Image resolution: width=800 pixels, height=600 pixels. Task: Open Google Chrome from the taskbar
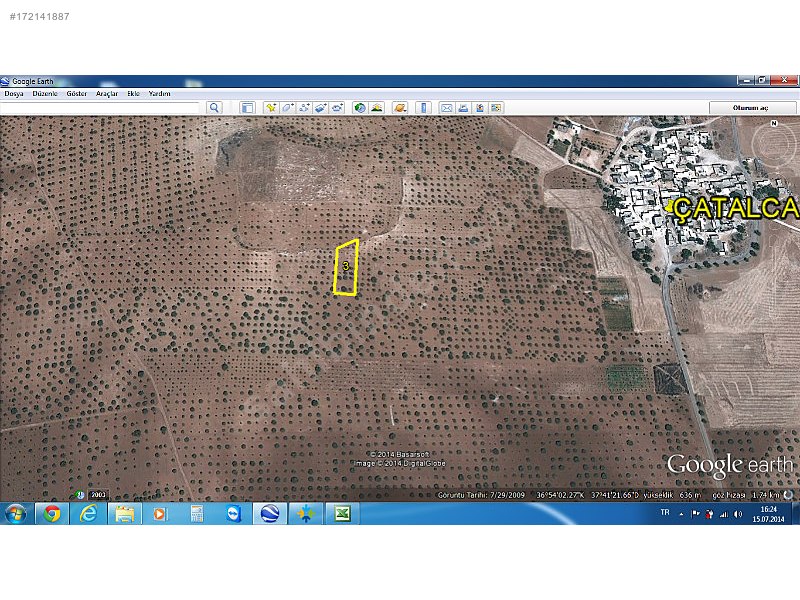pyautogui.click(x=52, y=514)
